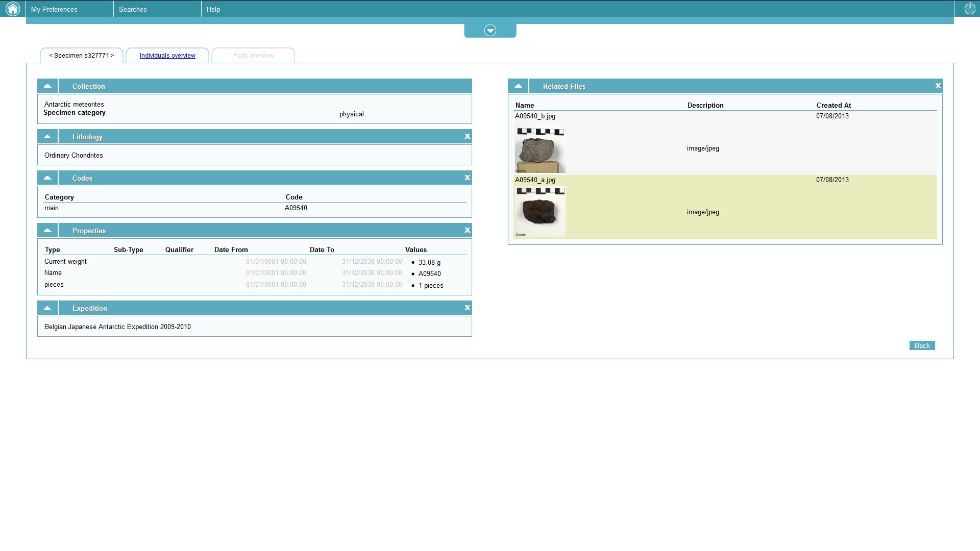This screenshot has height=551, width=980.
Task: Click the Back button
Action: coord(922,345)
